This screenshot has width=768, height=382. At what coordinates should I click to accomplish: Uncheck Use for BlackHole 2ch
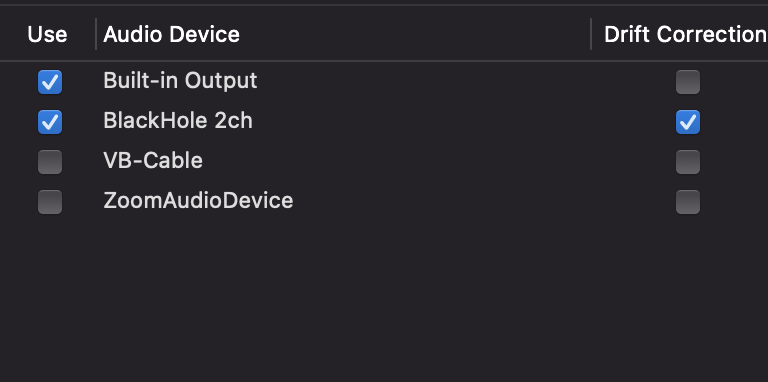[50, 122]
